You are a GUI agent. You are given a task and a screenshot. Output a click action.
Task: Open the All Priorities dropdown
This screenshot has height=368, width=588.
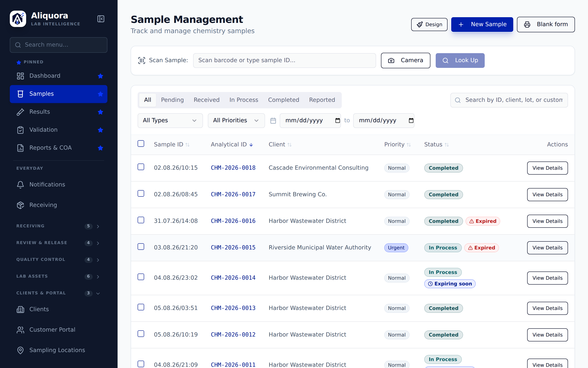click(236, 120)
